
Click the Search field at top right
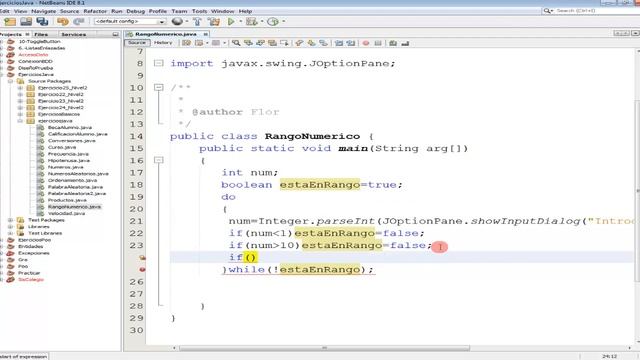pos(592,11)
